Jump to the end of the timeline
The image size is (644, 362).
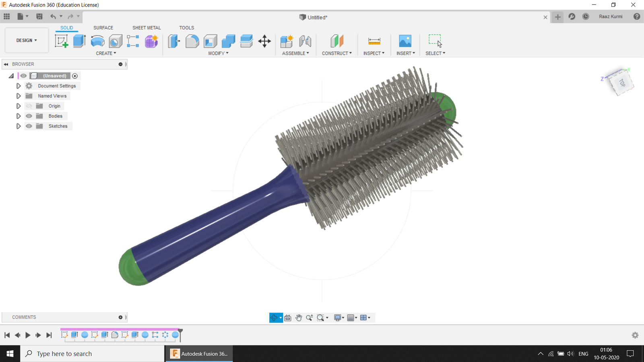coord(49,335)
